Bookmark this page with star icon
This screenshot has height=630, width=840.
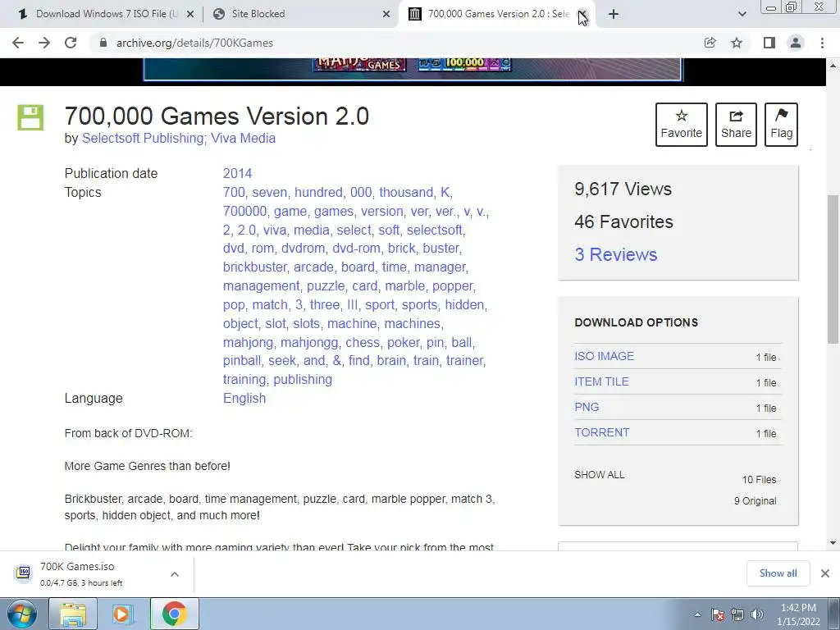(x=737, y=43)
